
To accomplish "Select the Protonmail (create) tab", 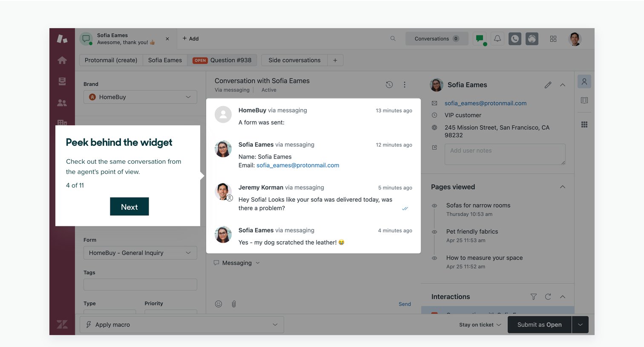I will pos(111,60).
